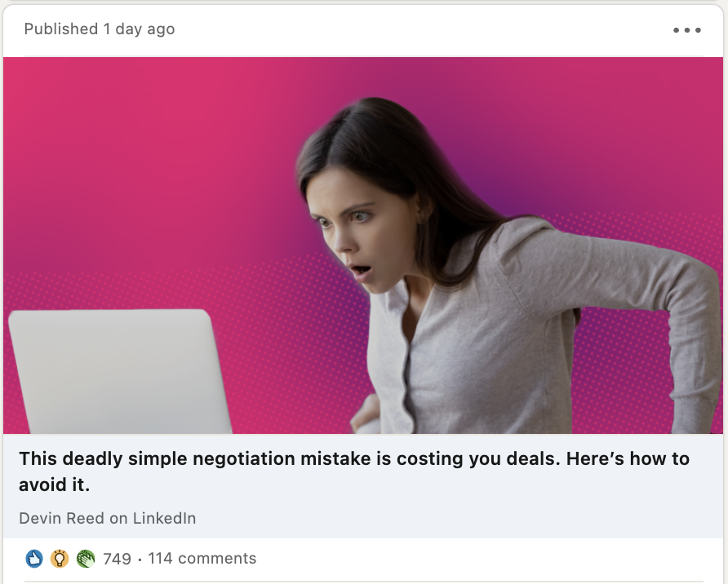The image size is (728, 584).
Task: Click the word "Published" in the post header
Action: tap(61, 29)
